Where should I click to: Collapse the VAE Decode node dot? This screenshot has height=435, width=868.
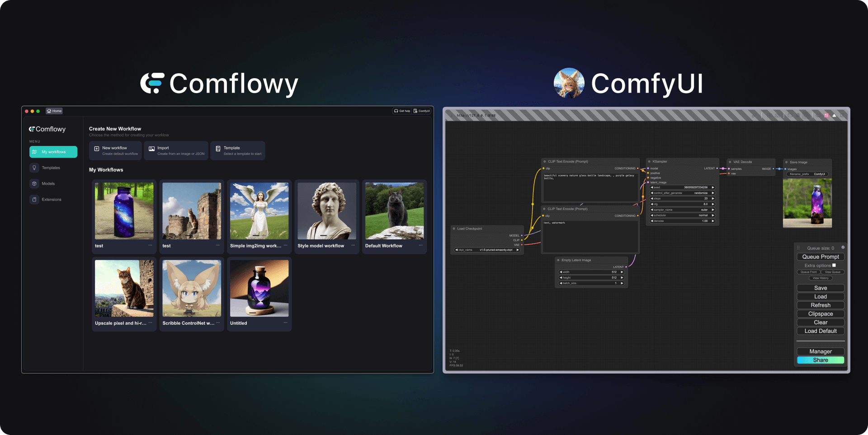coord(730,162)
